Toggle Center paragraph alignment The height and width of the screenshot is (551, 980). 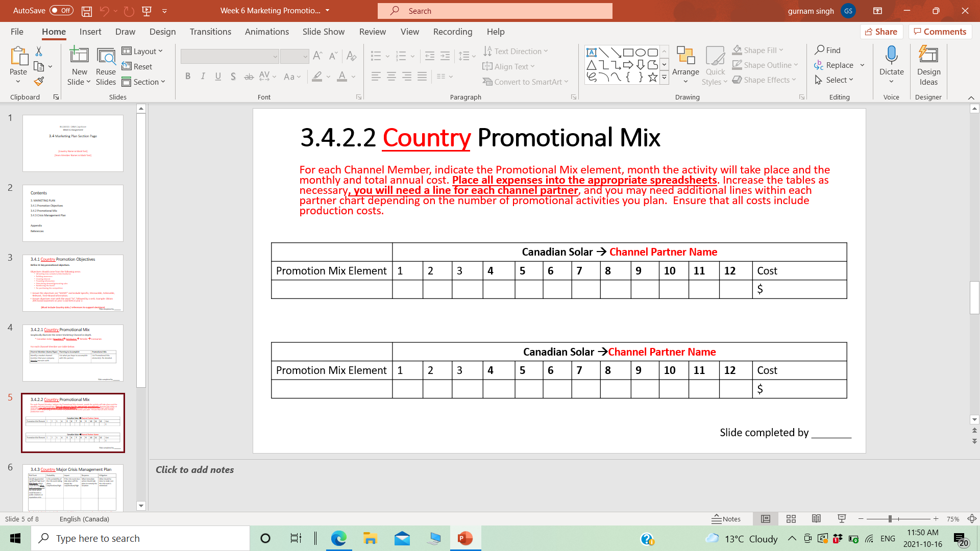pos(391,77)
